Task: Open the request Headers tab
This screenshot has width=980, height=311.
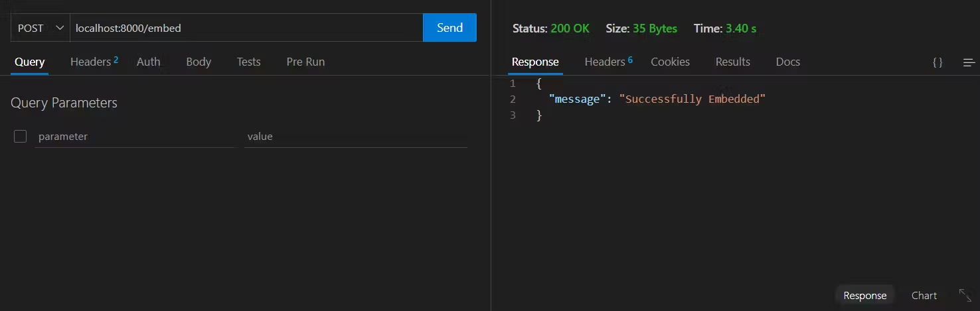Action: [x=94, y=62]
